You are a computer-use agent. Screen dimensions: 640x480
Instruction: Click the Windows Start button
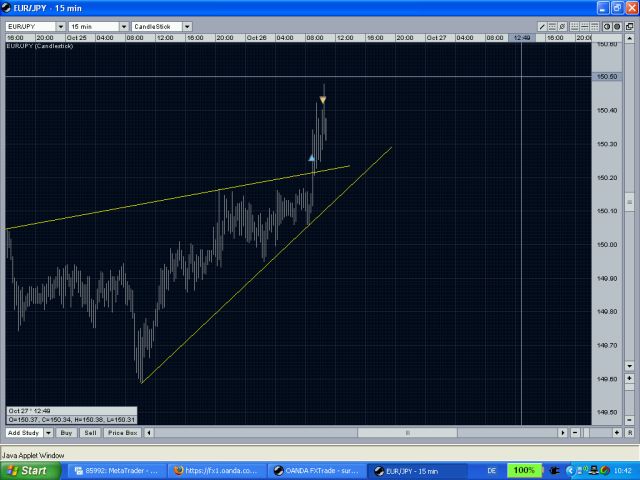click(30, 471)
